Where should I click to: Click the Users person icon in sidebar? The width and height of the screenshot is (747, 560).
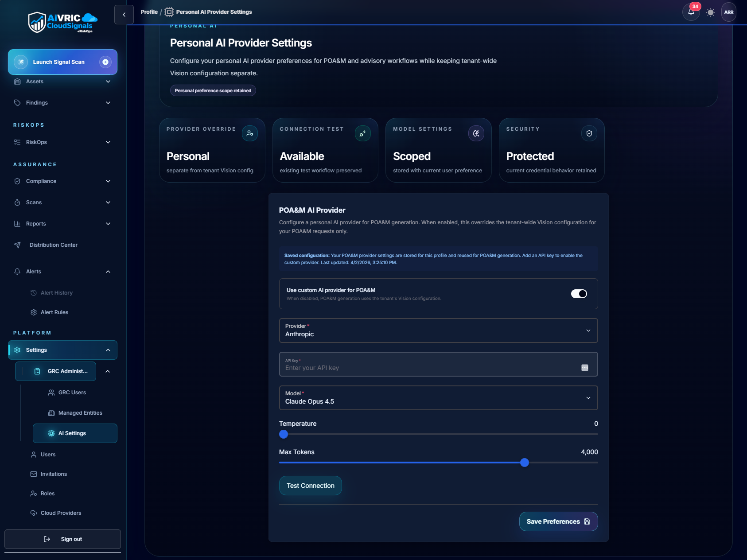(34, 455)
